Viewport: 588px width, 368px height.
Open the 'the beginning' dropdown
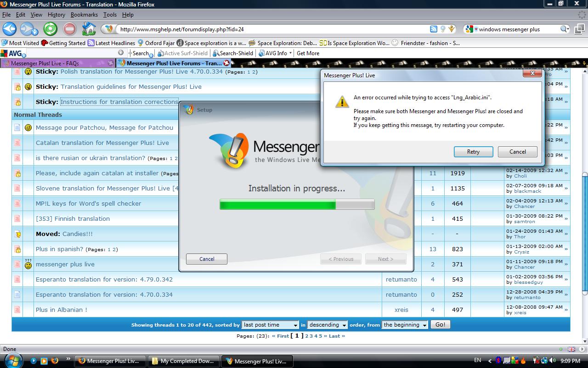coord(405,325)
